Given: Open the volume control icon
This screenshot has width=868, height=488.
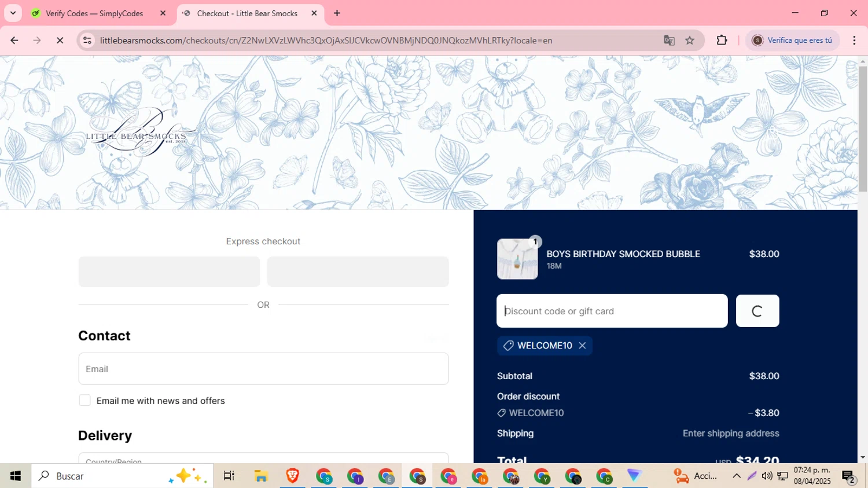Looking at the screenshot, I should 767,476.
